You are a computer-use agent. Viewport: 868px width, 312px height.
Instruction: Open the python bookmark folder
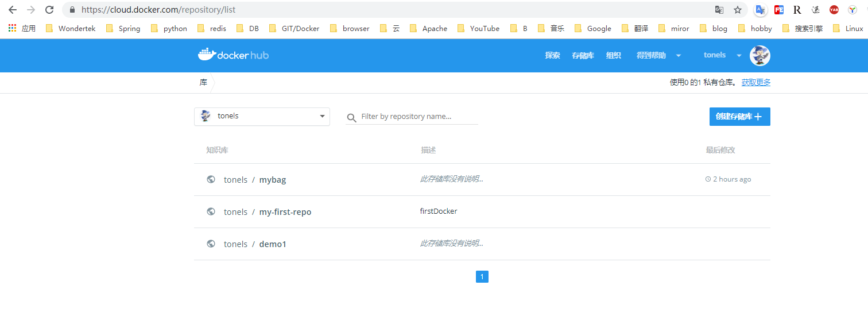pyautogui.click(x=169, y=28)
